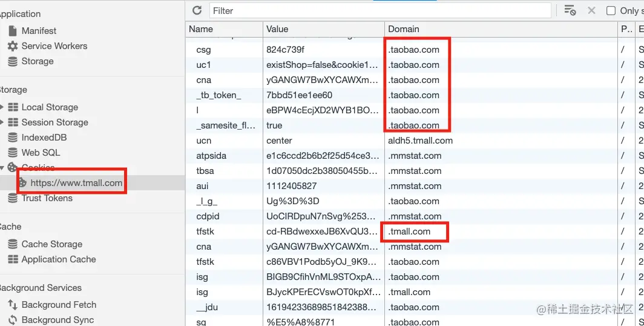Click the Trust Tokens database icon
Image resolution: width=644 pixels, height=326 pixels.
(x=13, y=198)
